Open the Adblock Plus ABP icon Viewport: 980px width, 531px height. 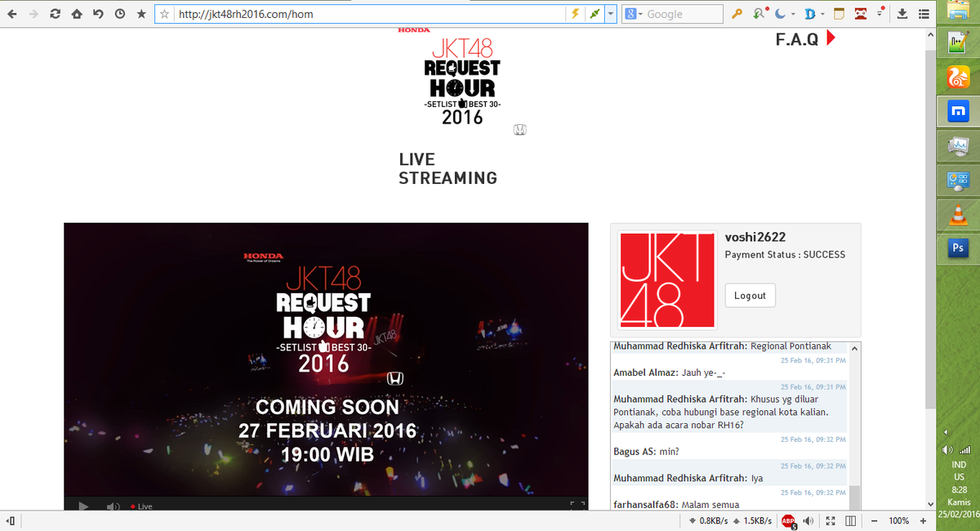pyautogui.click(x=788, y=521)
